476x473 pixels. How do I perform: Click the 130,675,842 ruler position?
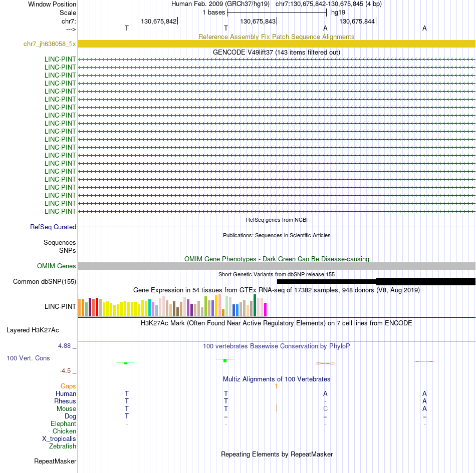coord(158,21)
